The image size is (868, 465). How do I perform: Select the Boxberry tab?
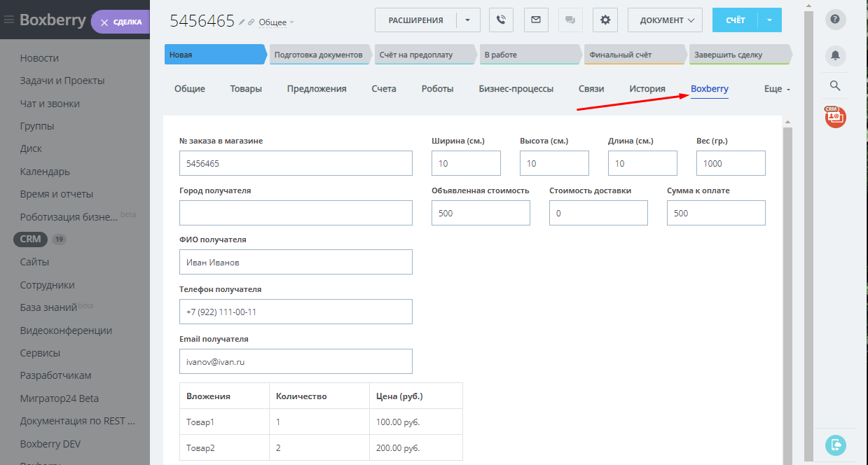click(x=710, y=89)
